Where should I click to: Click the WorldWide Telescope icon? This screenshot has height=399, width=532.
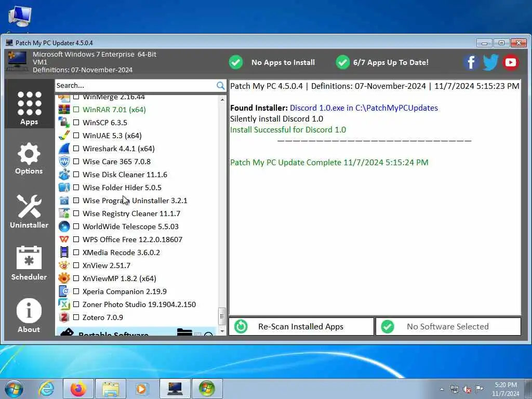[x=64, y=227]
